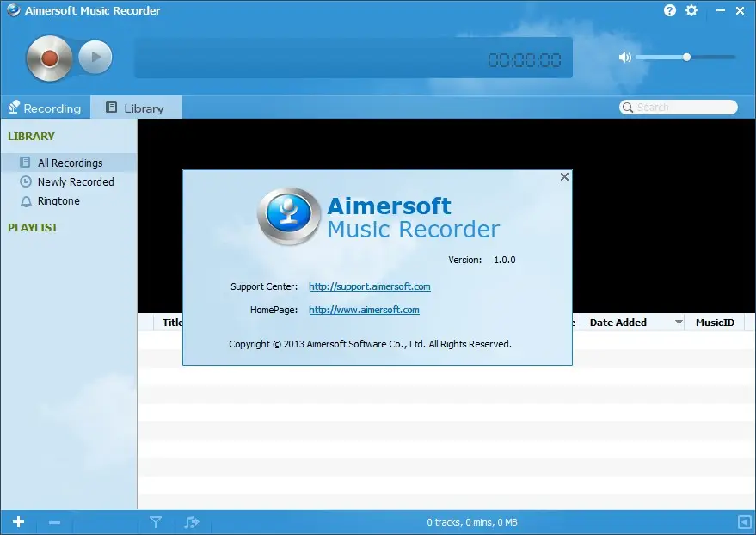Viewport: 756px width, 535px height.
Task: Click the magnifier icon in search box
Action: pyautogui.click(x=627, y=107)
